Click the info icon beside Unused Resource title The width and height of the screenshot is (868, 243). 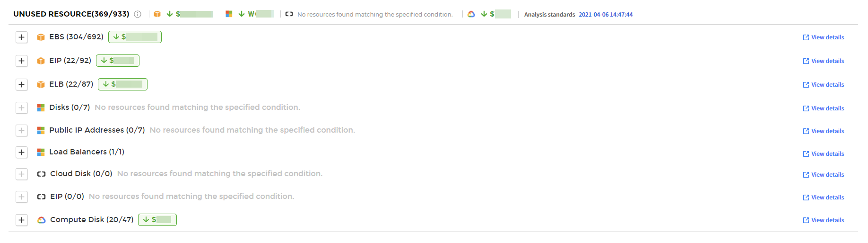coord(138,14)
